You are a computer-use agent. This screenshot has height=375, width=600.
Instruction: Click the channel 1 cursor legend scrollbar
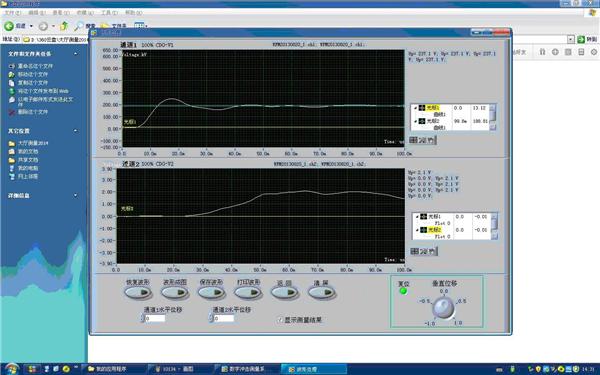(493, 117)
